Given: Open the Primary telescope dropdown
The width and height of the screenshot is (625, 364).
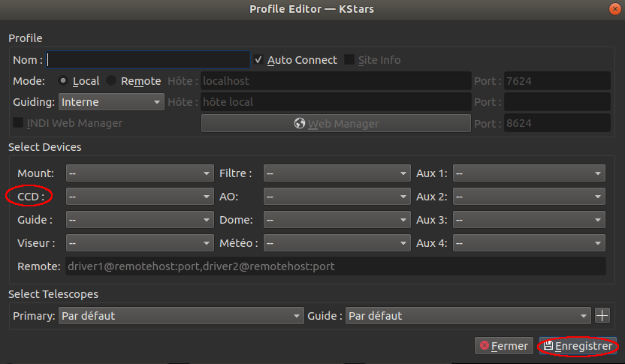Looking at the screenshot, I should [x=180, y=316].
